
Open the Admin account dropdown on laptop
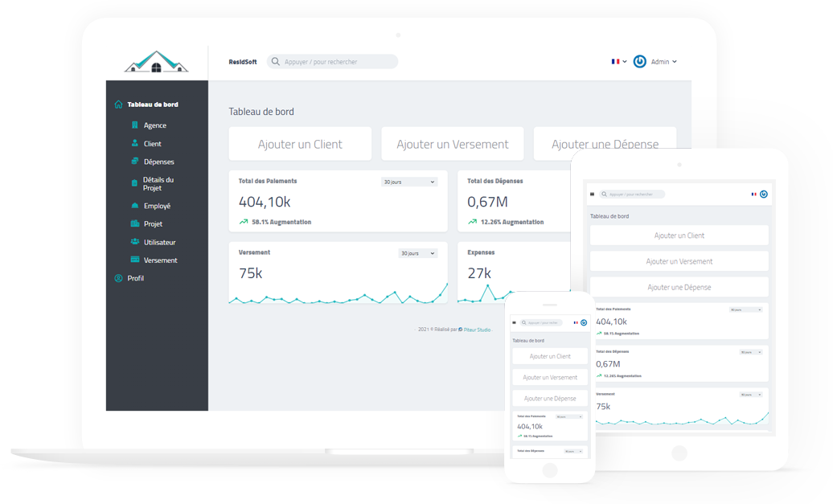tap(663, 62)
